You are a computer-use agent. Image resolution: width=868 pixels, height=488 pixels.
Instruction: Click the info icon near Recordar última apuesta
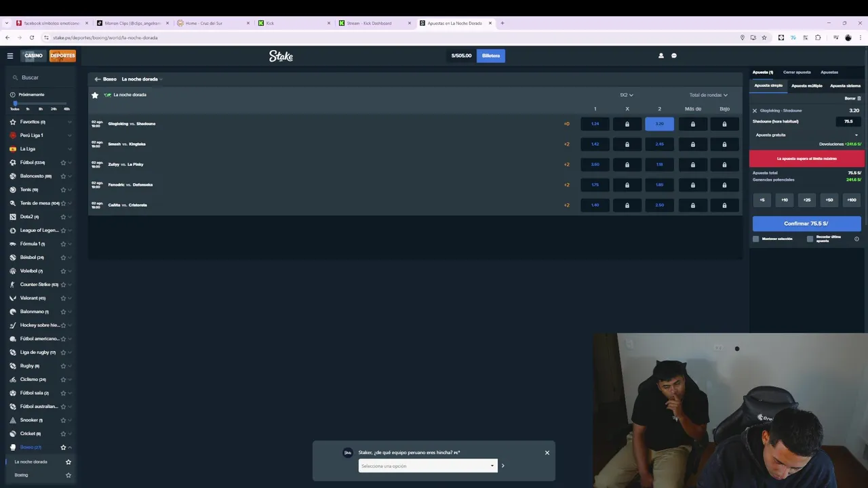[x=856, y=239]
